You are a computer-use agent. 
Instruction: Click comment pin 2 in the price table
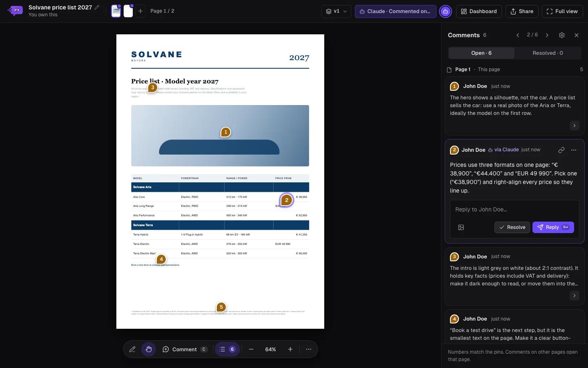[287, 200]
